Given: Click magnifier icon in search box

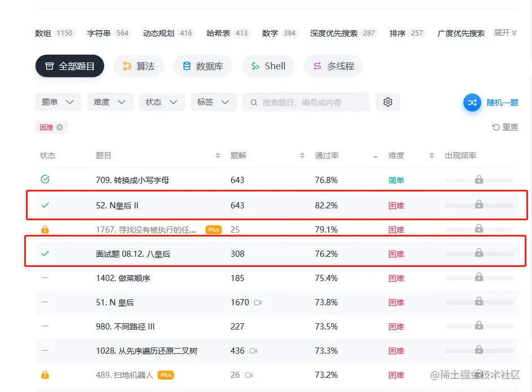Looking at the screenshot, I should click(x=253, y=102).
